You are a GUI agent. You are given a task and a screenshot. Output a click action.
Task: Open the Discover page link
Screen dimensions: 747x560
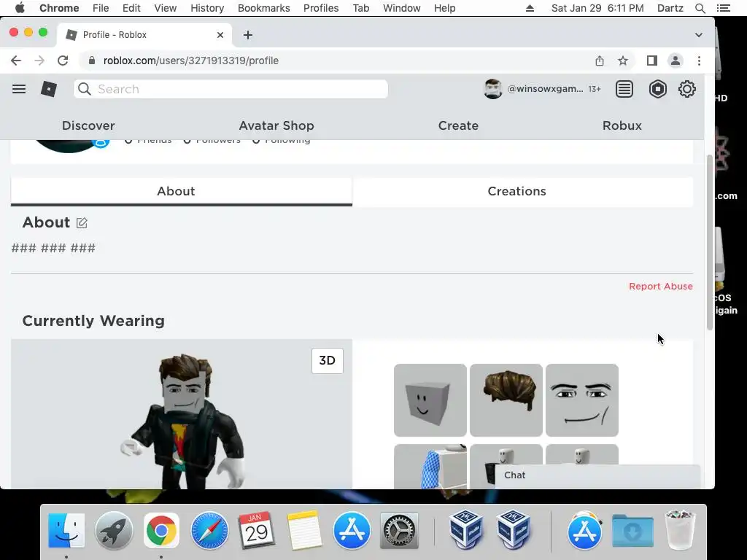tap(88, 125)
